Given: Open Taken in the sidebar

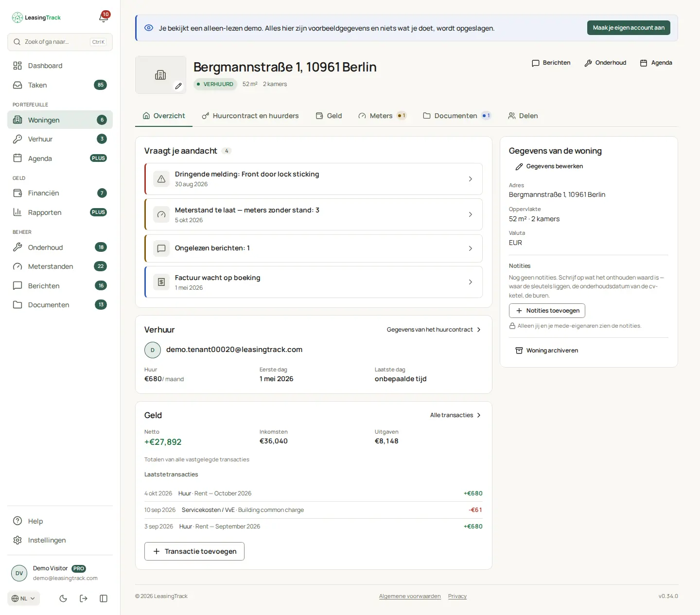Looking at the screenshot, I should (x=60, y=85).
